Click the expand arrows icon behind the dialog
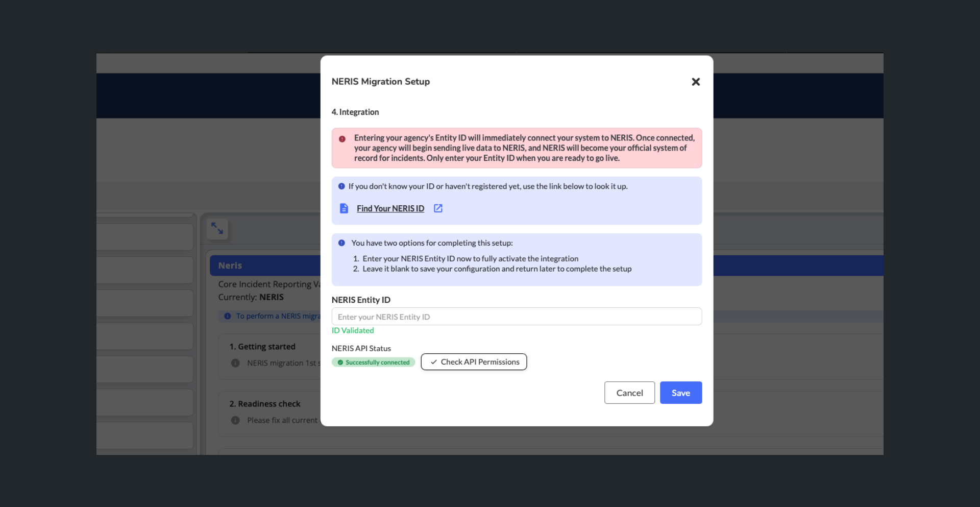Image resolution: width=980 pixels, height=507 pixels. pyautogui.click(x=217, y=228)
